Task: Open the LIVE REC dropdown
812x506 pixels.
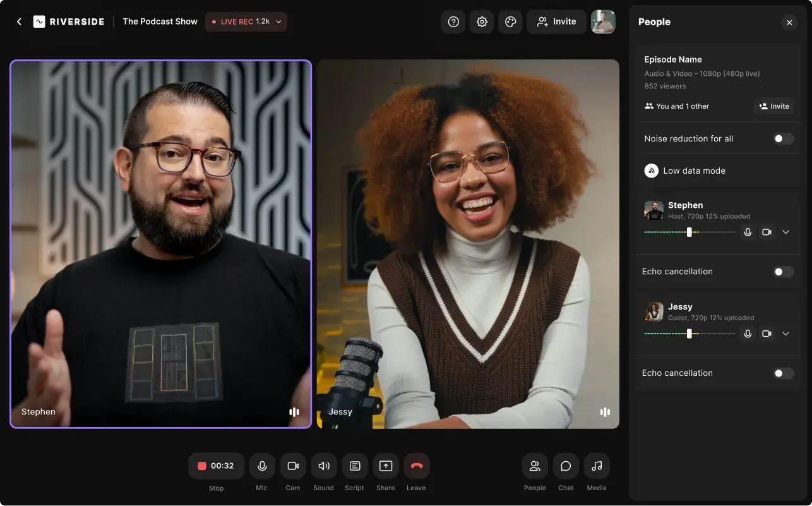Action: 278,21
